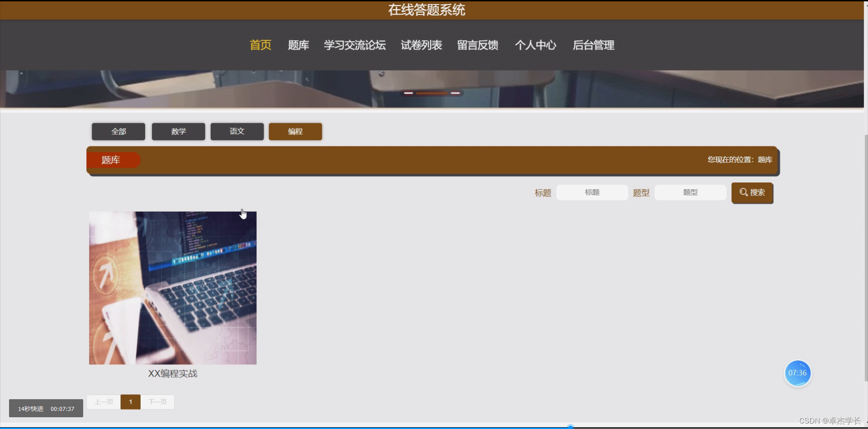Select the 语文 category filter
868x429 pixels.
click(x=237, y=131)
